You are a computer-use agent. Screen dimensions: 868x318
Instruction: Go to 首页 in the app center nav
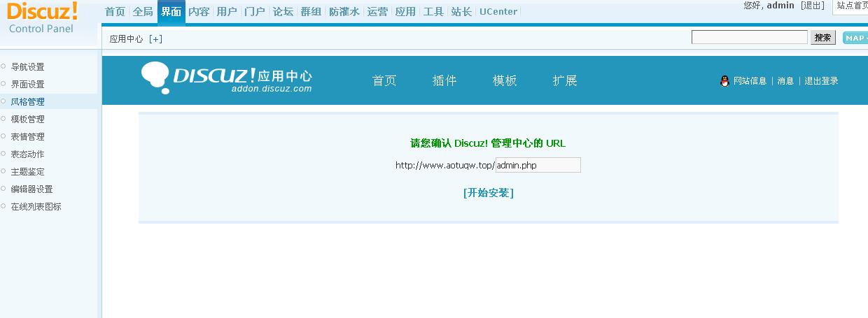384,81
